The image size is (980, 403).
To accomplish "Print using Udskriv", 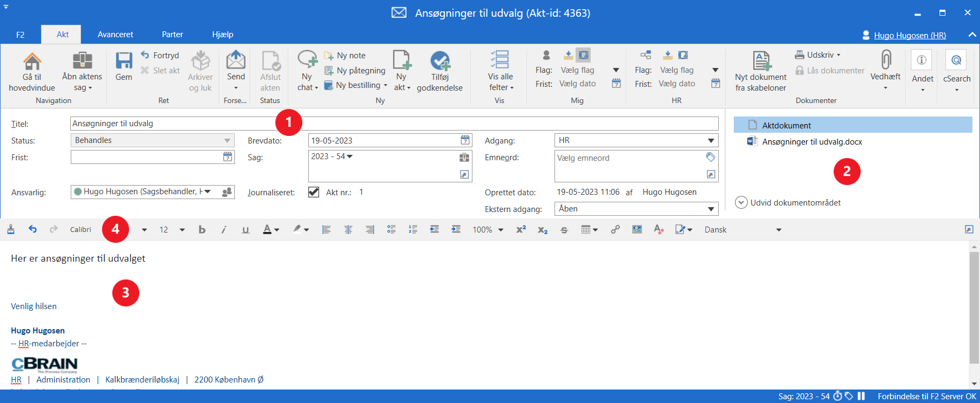I will click(x=817, y=55).
